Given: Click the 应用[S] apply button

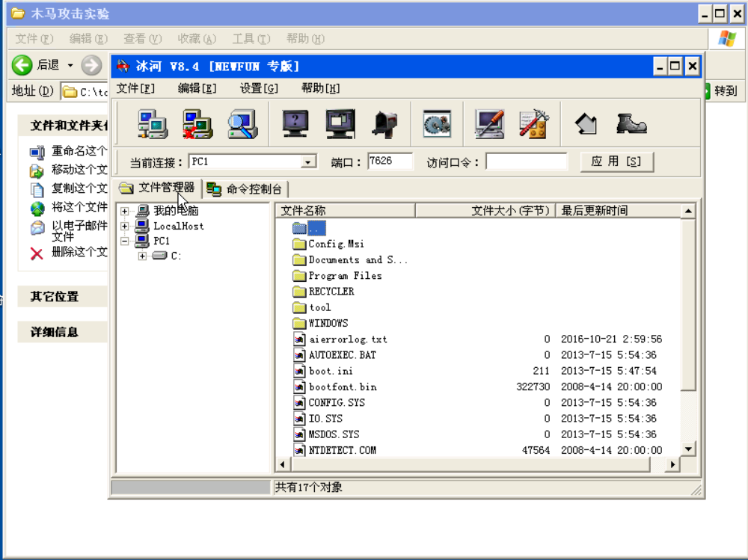Looking at the screenshot, I should (x=616, y=161).
